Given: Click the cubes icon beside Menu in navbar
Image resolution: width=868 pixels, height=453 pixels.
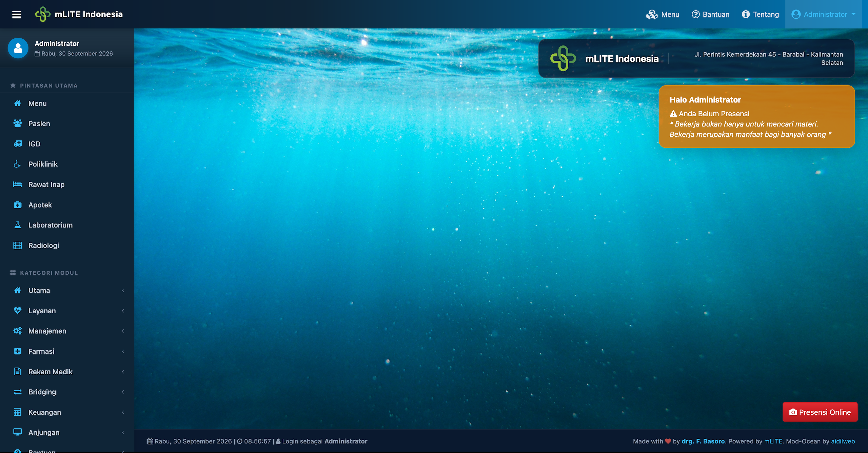Looking at the screenshot, I should [652, 14].
